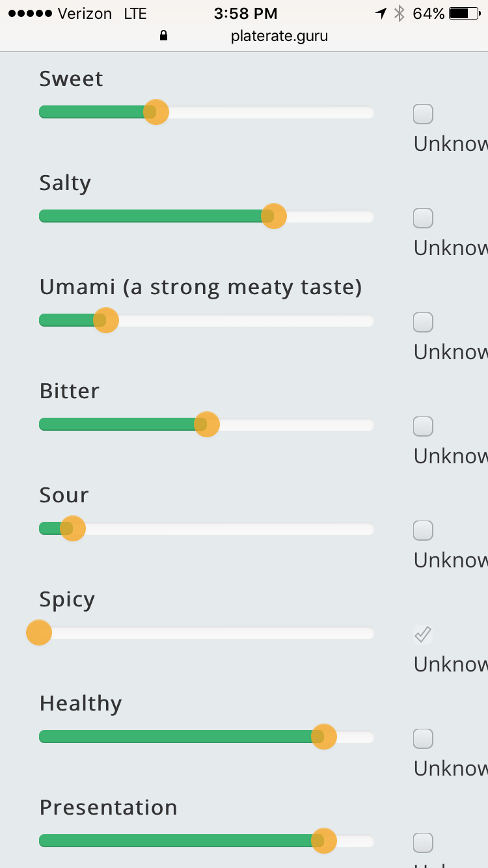Screen dimensions: 488x868
Task: Tick the Sour Unknown checkbox
Action: (423, 530)
